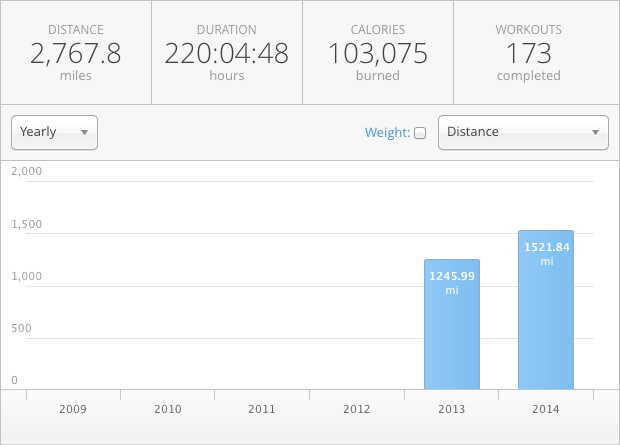Choose the 2013 label below the chart

pyautogui.click(x=451, y=409)
